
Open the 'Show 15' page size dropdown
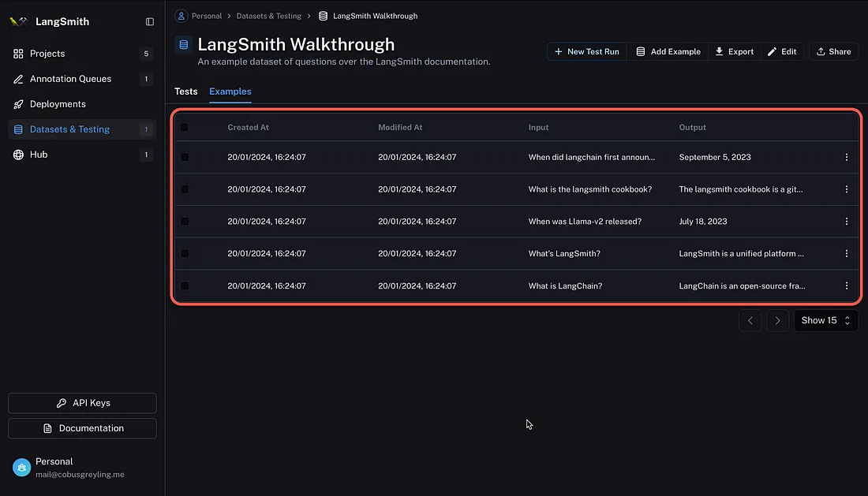[826, 321]
